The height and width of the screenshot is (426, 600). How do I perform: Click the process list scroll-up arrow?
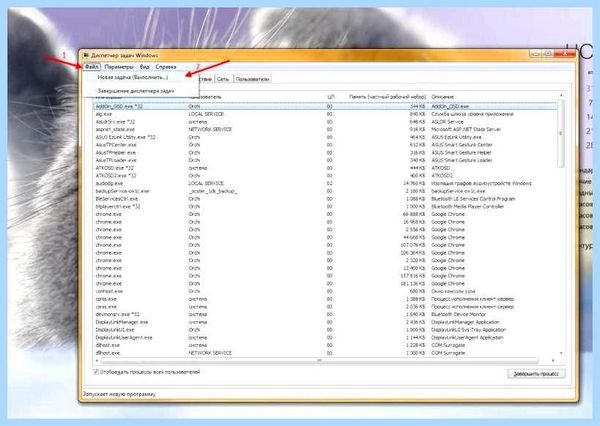pos(561,95)
